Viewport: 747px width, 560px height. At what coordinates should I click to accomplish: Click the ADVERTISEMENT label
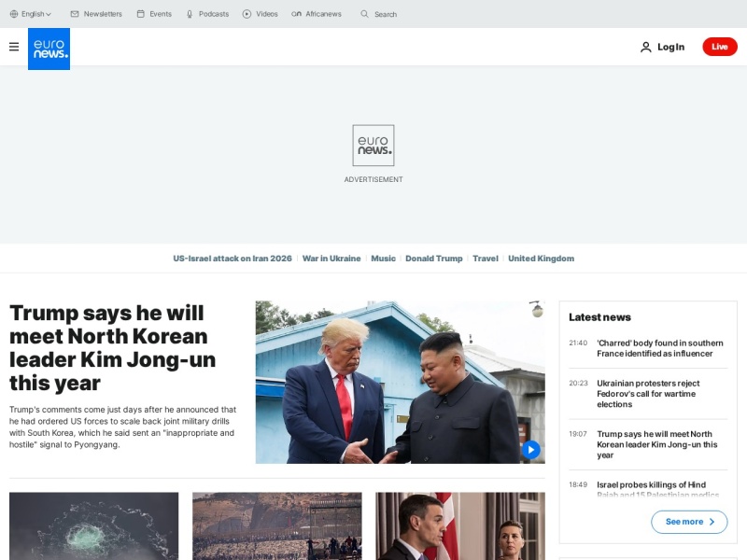[373, 179]
